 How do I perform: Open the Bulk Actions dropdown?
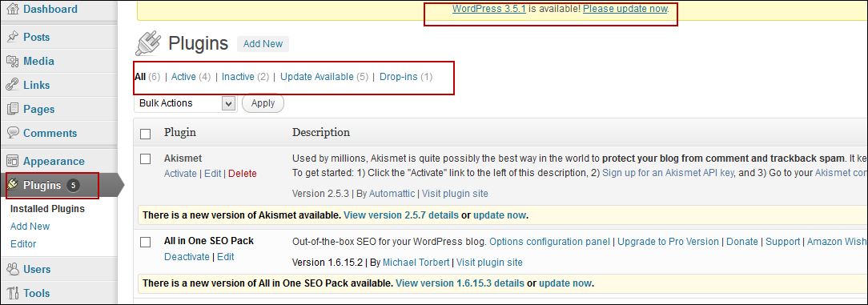185,103
